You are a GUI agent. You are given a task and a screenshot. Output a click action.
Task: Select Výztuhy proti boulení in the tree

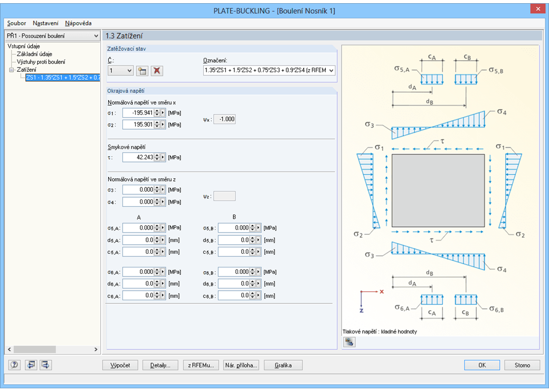[x=41, y=62]
